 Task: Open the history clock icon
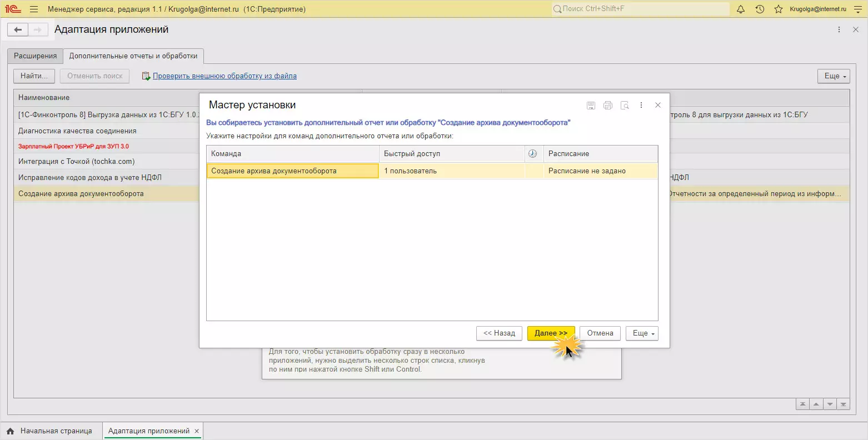coord(760,9)
